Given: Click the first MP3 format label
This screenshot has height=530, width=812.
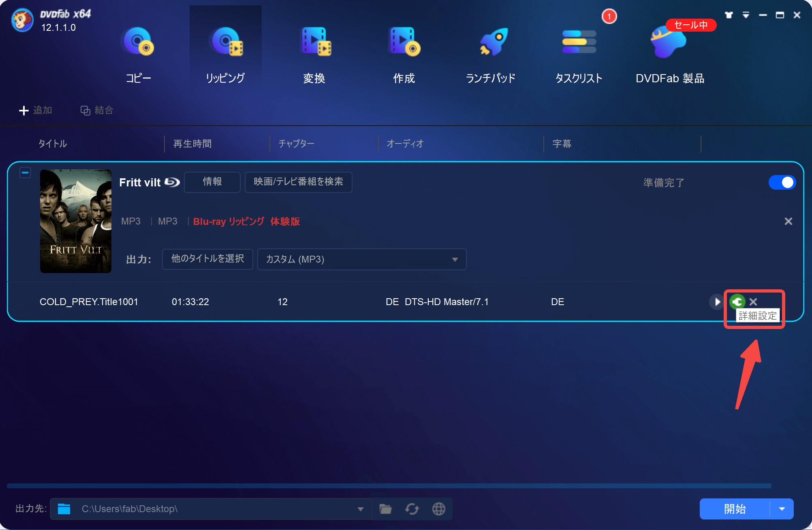Looking at the screenshot, I should (x=131, y=221).
